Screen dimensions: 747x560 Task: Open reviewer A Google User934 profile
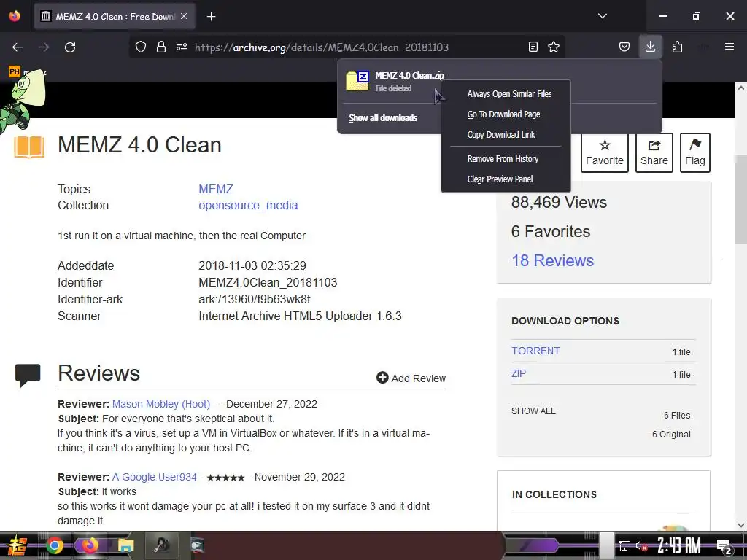click(155, 477)
